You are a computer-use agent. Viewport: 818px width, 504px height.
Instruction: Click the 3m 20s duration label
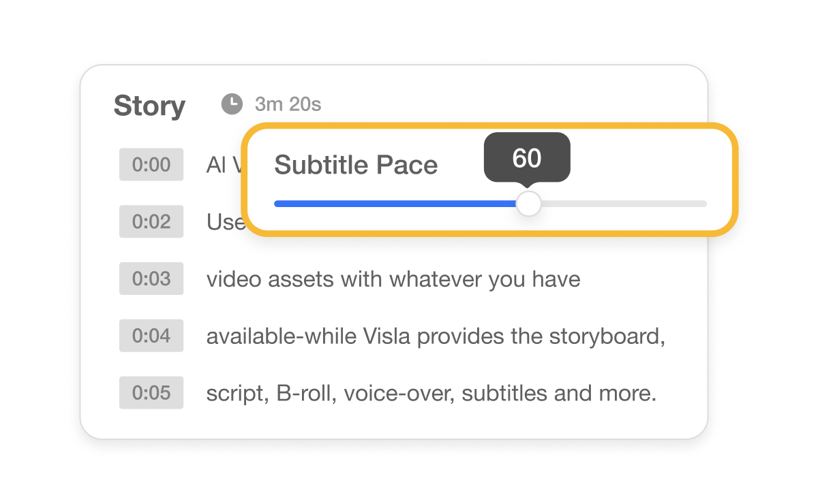(x=287, y=104)
